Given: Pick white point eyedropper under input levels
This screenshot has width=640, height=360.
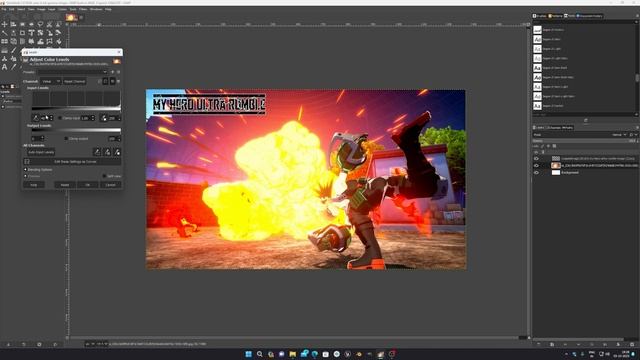Looking at the screenshot, I should [104, 118].
